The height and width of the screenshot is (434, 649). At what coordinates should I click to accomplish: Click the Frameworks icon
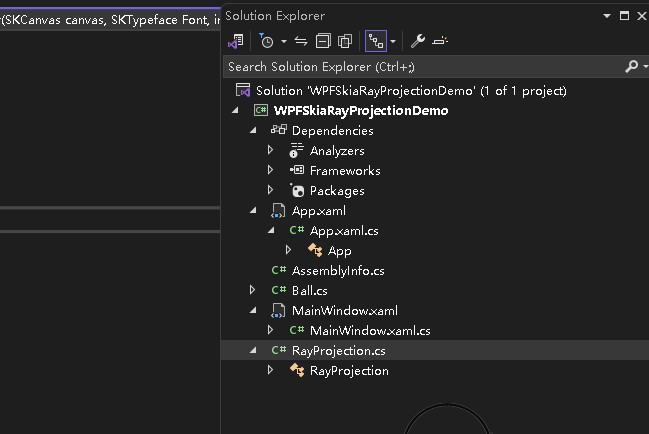[297, 170]
